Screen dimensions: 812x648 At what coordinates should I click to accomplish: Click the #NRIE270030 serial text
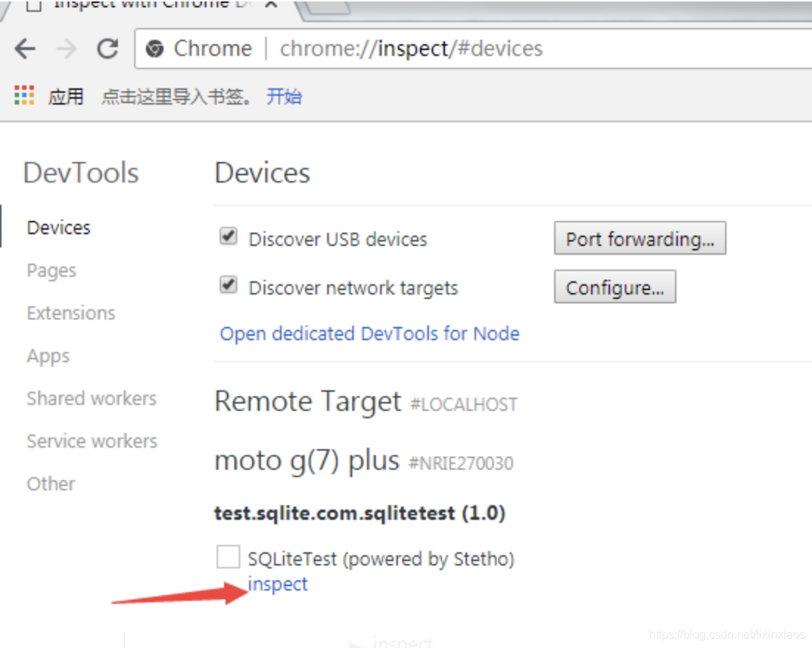pos(461,463)
